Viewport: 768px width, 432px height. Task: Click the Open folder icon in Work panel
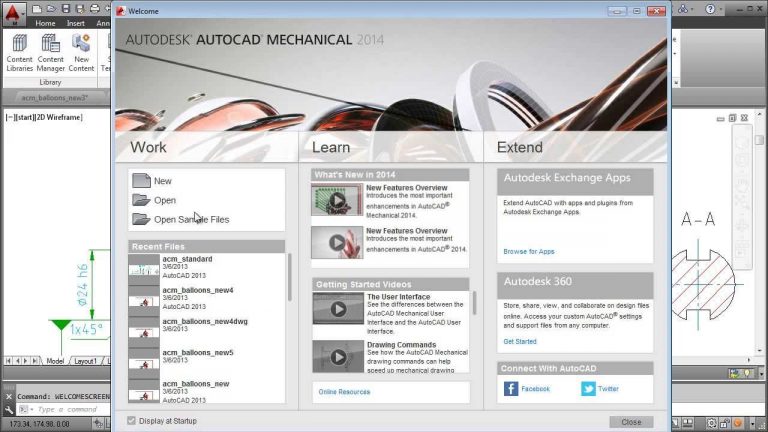(x=141, y=200)
